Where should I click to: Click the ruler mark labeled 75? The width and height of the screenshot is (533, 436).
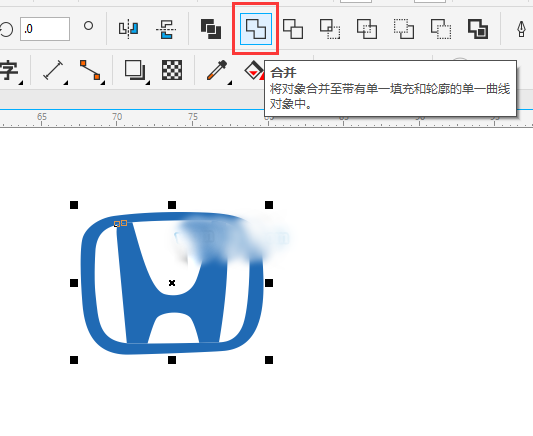click(x=193, y=117)
